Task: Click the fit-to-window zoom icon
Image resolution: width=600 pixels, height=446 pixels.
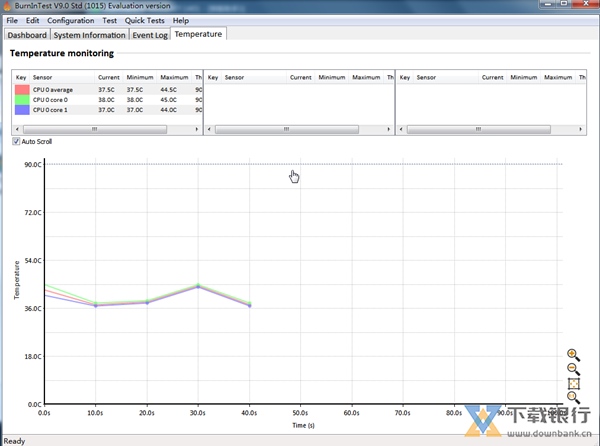Action: (573, 383)
